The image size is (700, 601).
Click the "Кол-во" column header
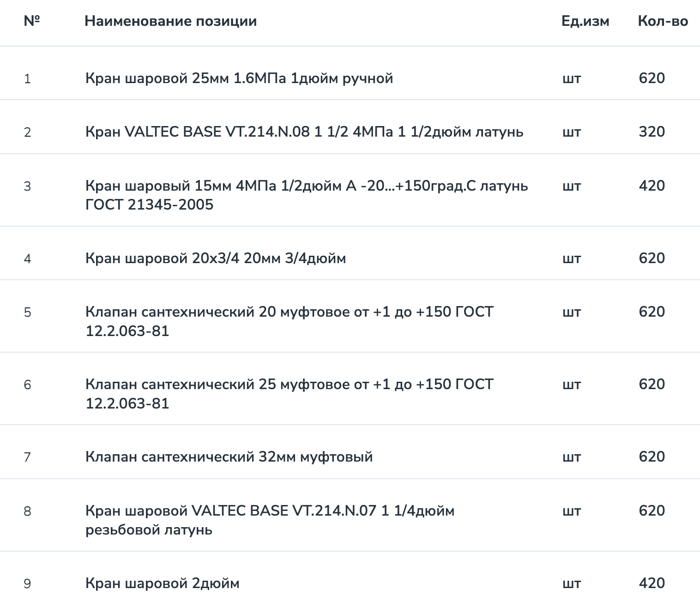coord(663,21)
